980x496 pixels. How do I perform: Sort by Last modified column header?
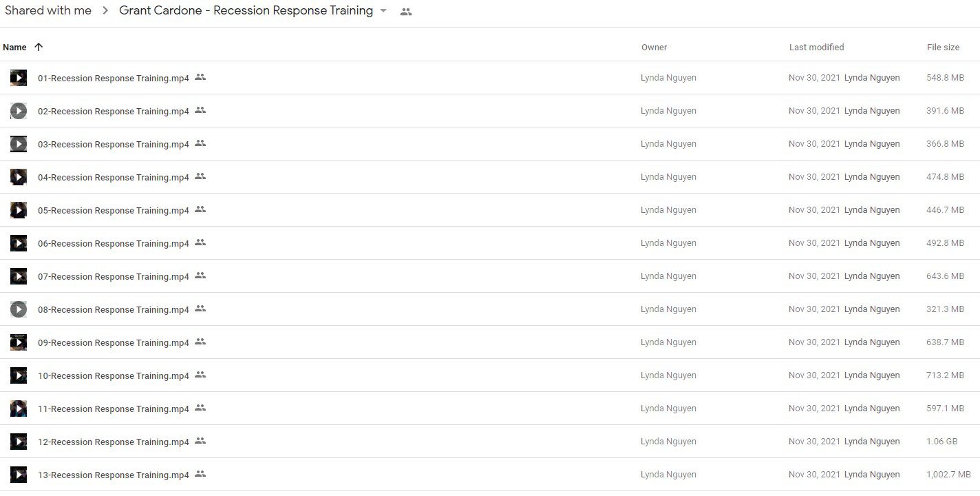pyautogui.click(x=817, y=48)
